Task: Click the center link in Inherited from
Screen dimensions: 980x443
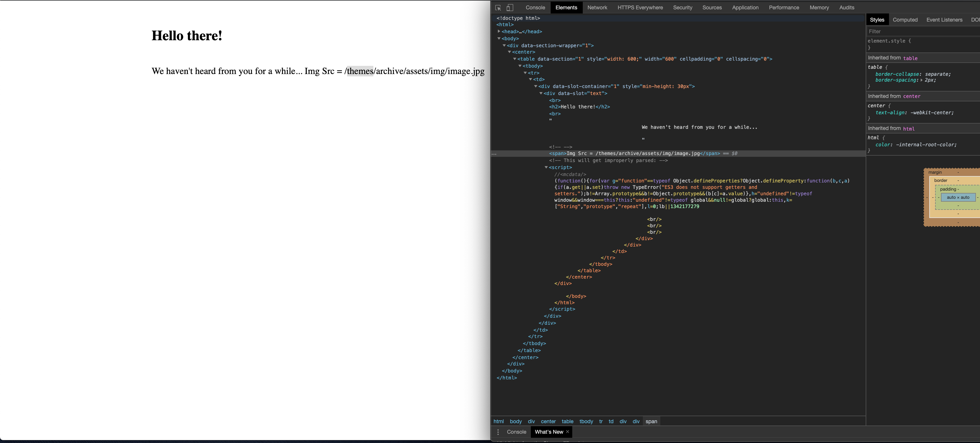Action: click(911, 96)
